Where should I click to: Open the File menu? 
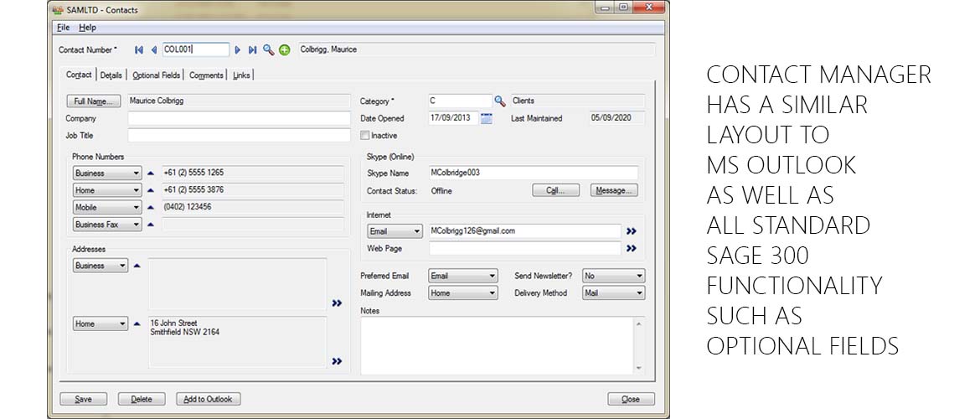coord(63,28)
